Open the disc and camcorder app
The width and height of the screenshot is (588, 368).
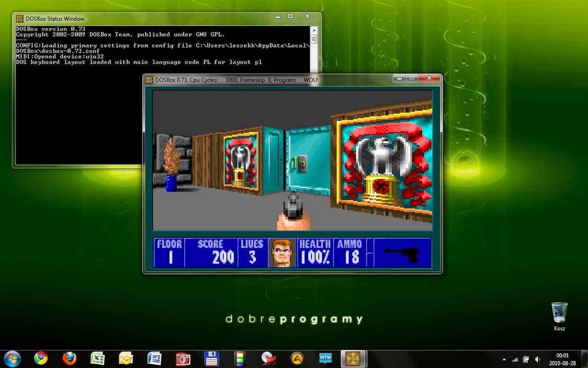[268, 358]
